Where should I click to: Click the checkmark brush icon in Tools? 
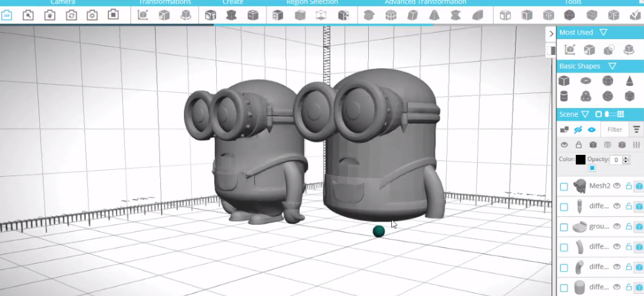pos(635,15)
